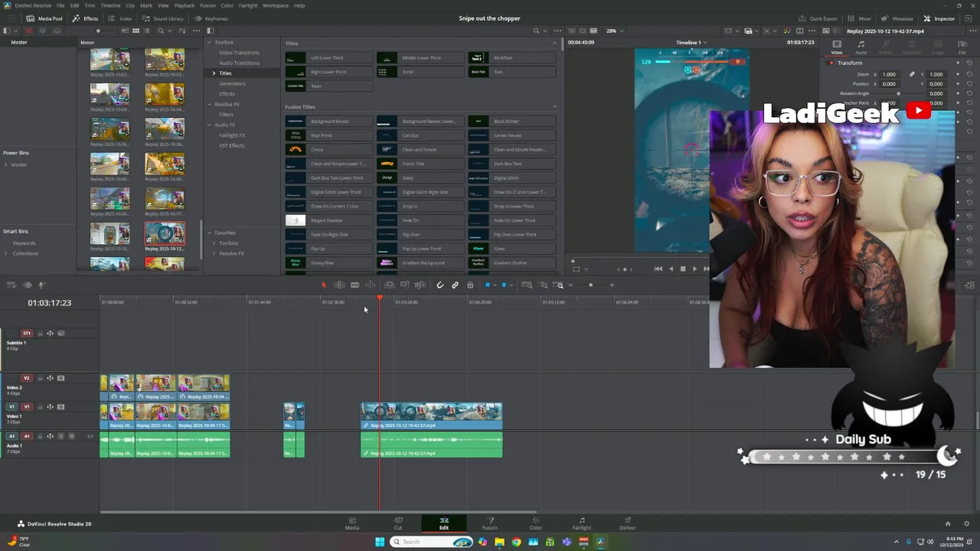Click the Position Y value field
This screenshot has width=980, height=551.
(x=936, y=83)
